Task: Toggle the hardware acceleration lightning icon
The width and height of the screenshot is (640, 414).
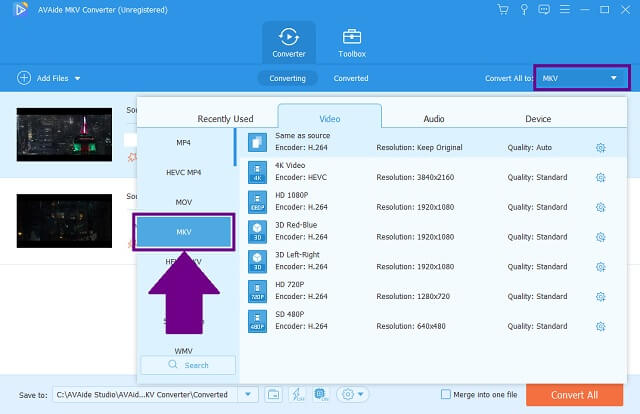Action: (297, 394)
